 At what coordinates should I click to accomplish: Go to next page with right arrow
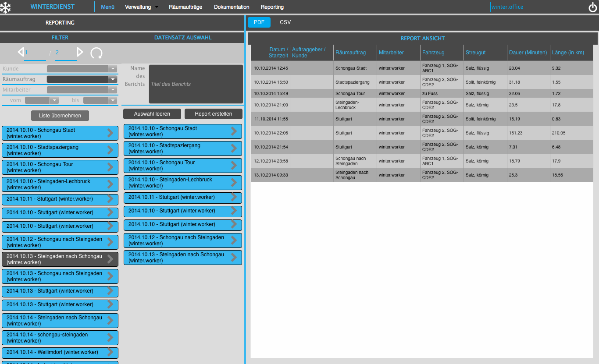(80, 53)
